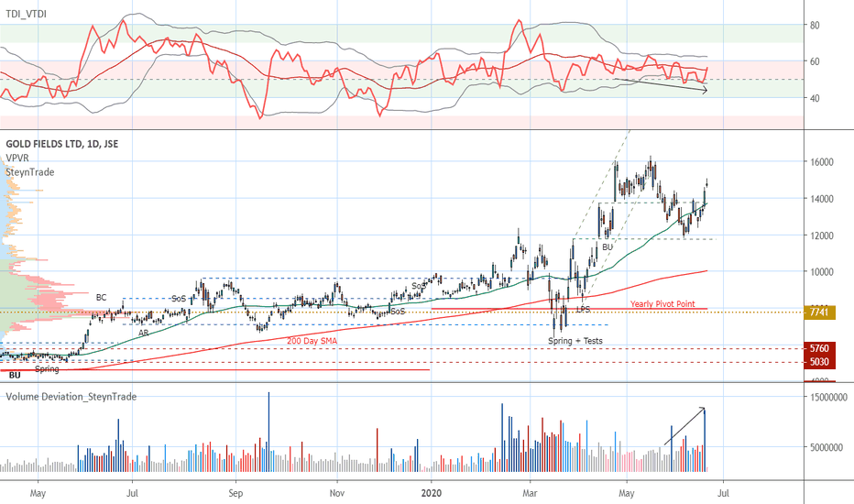Screen dimensions: 854x504
Task: Select the 200 Day SMA annotation
Action: point(312,341)
